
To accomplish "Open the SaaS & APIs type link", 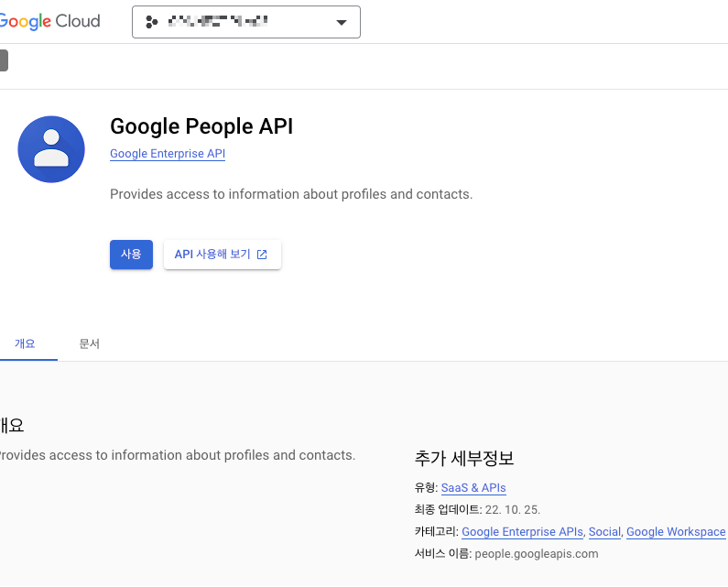I will (x=473, y=488).
